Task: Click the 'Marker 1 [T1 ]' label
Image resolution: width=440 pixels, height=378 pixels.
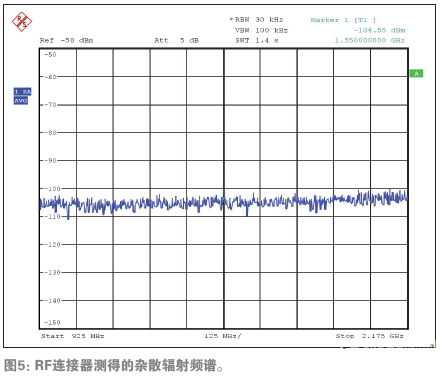Action: (x=343, y=20)
